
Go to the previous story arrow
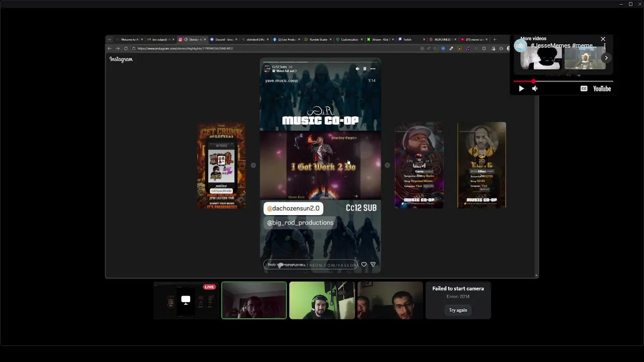pyautogui.click(x=253, y=165)
